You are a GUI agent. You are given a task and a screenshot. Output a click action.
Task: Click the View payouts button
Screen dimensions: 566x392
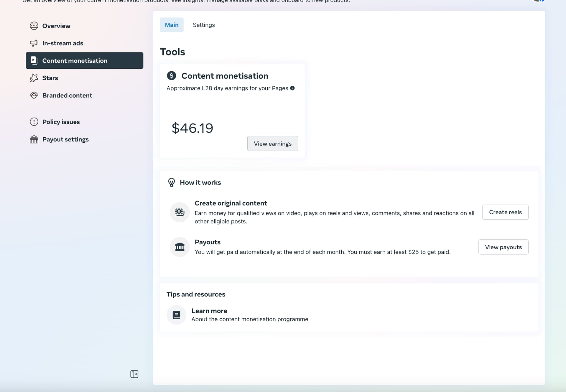[x=503, y=247]
